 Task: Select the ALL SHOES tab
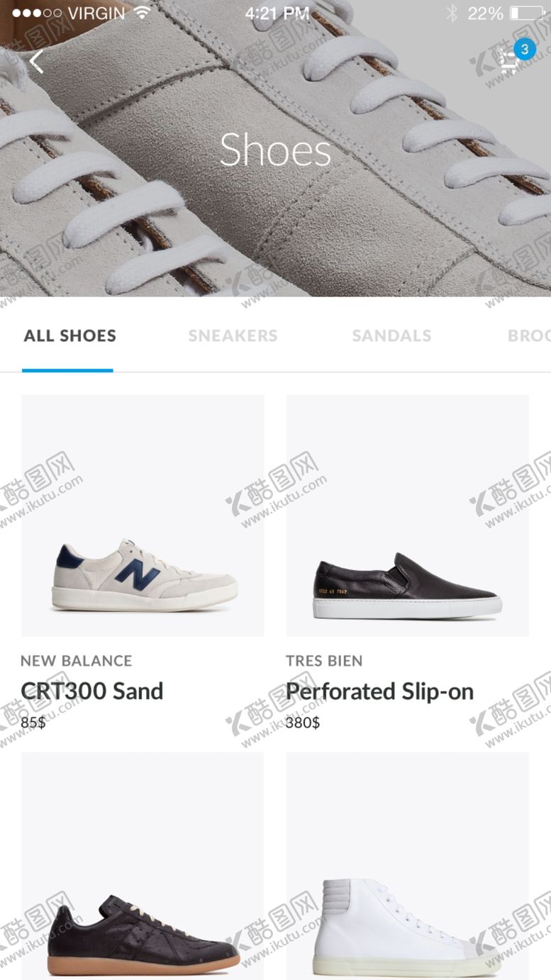point(69,335)
